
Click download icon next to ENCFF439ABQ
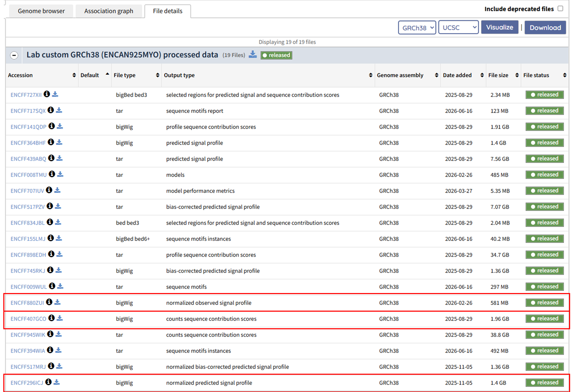[x=59, y=158]
